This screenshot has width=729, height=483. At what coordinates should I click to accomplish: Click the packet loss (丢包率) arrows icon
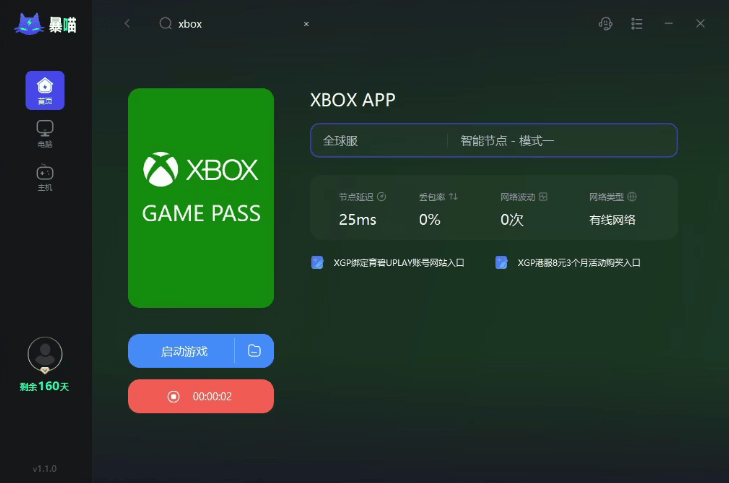(453, 197)
